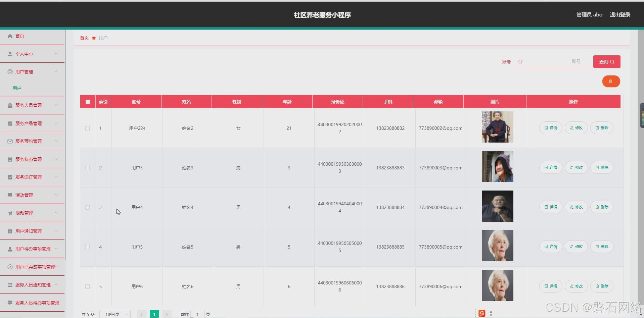
Task: Click the 用户待办事项管理 person icon
Action: pos(10,249)
